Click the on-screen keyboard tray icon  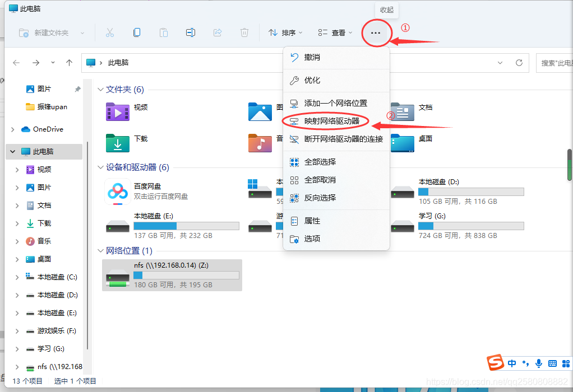coord(552,363)
